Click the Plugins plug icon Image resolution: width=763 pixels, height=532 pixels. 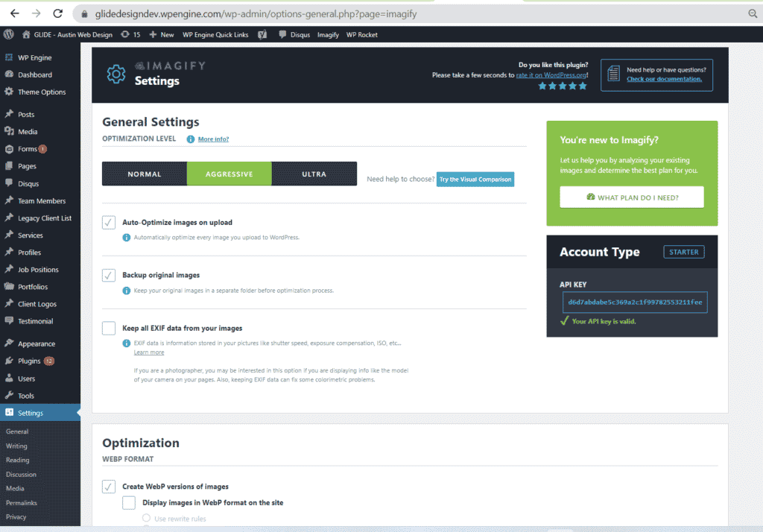9,361
